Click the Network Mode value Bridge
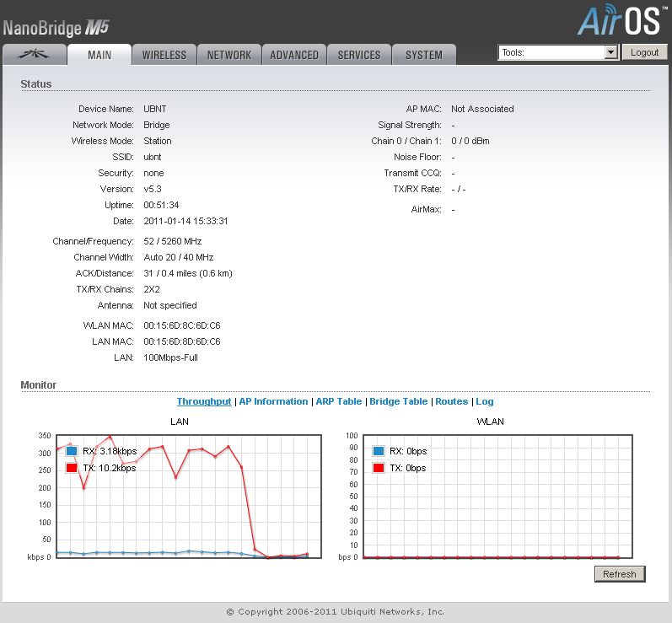This screenshot has height=623, width=672. pos(157,125)
